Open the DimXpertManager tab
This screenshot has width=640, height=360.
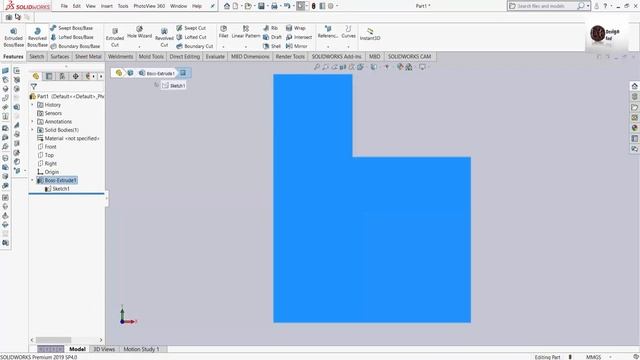(x=76, y=76)
